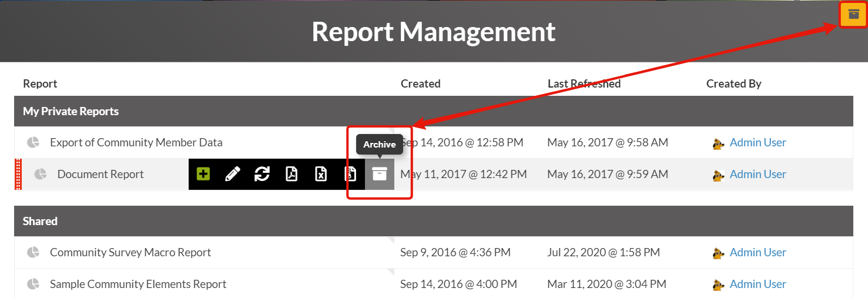Open the Document Report
The width and height of the screenshot is (868, 298).
(x=100, y=174)
